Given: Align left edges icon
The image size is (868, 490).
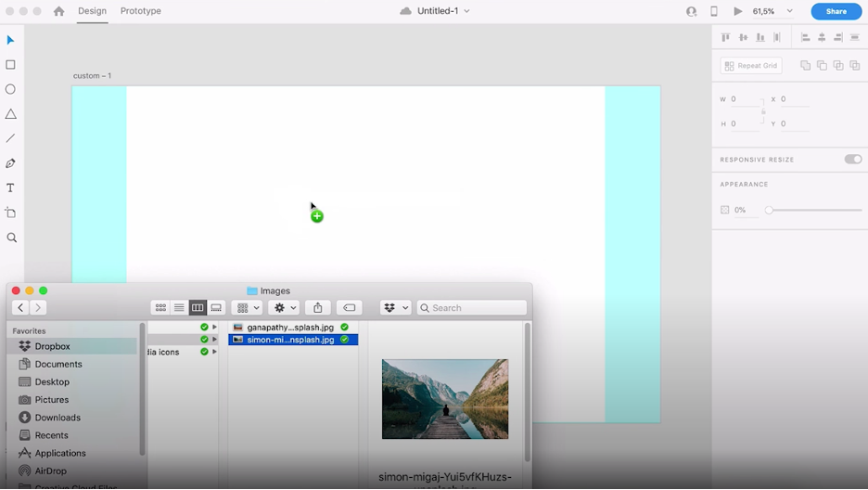Looking at the screenshot, I should point(806,38).
